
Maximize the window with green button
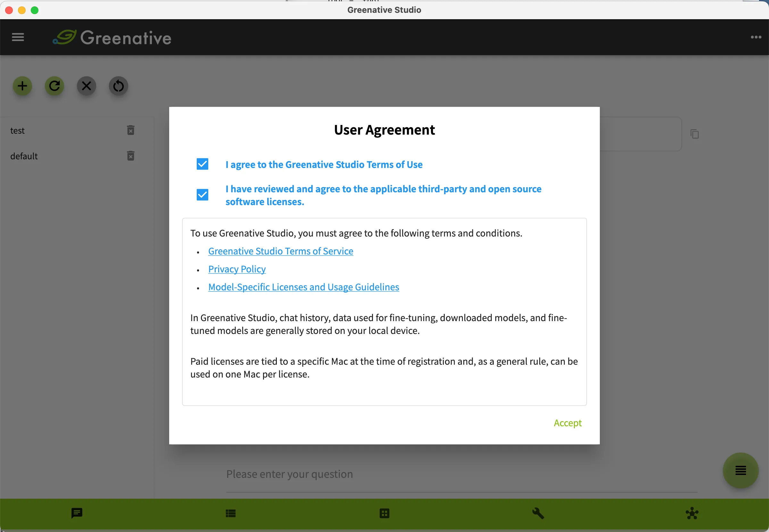34,10
